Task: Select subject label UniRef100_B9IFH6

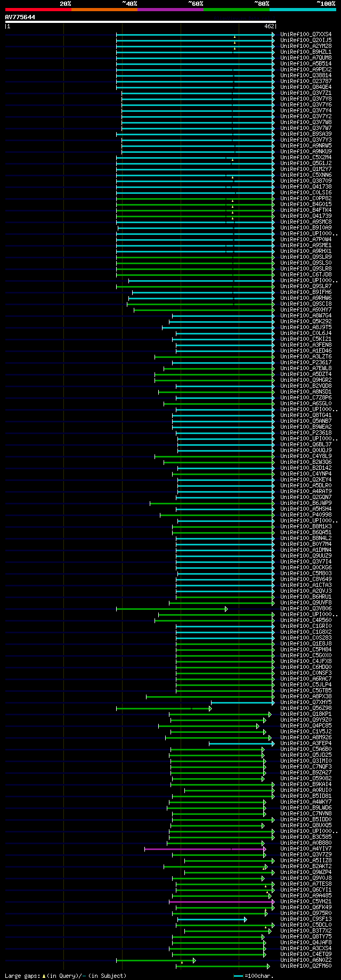Action: [x=306, y=292]
